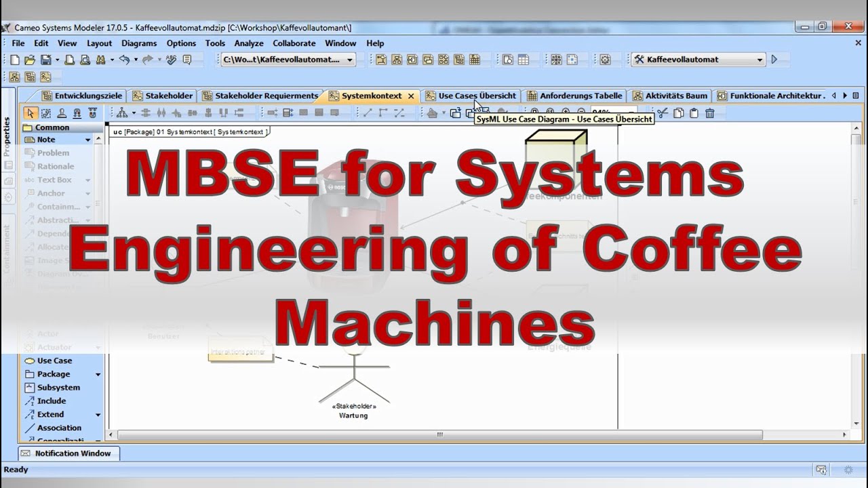The height and width of the screenshot is (488, 868).
Task: Switch to the Entwicklungsziele tab
Action: point(82,96)
